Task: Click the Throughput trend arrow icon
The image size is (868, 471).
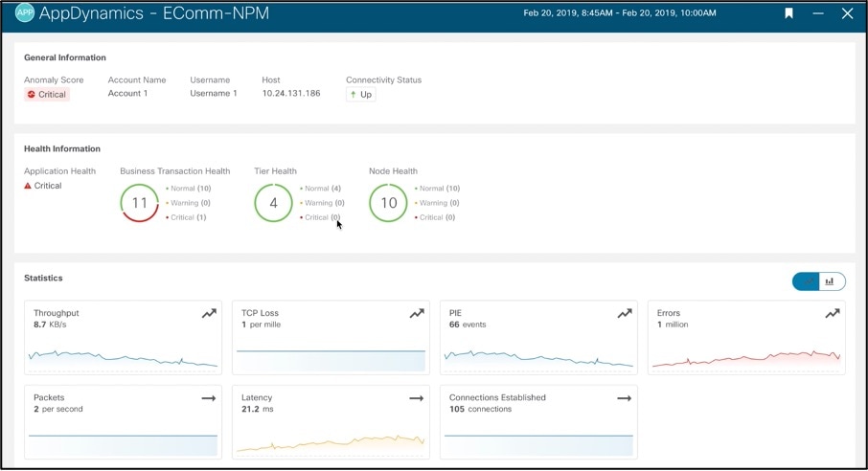Action: 209,314
